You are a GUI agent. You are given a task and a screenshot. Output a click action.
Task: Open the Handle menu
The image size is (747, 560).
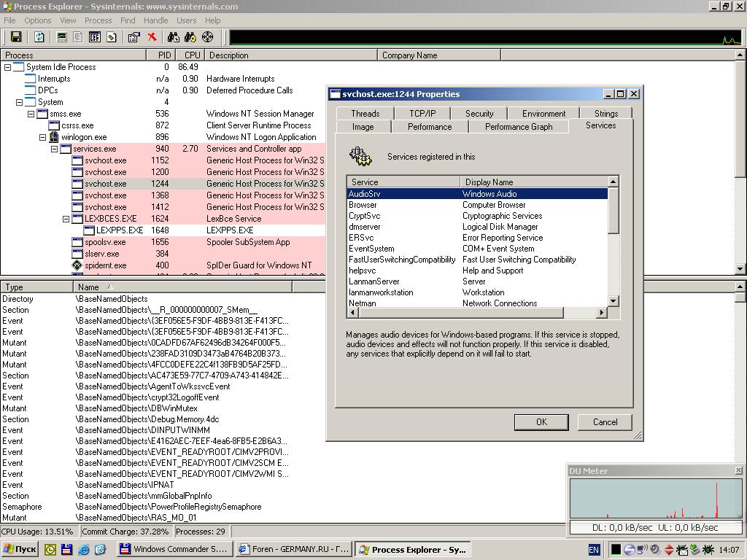[x=156, y=20]
